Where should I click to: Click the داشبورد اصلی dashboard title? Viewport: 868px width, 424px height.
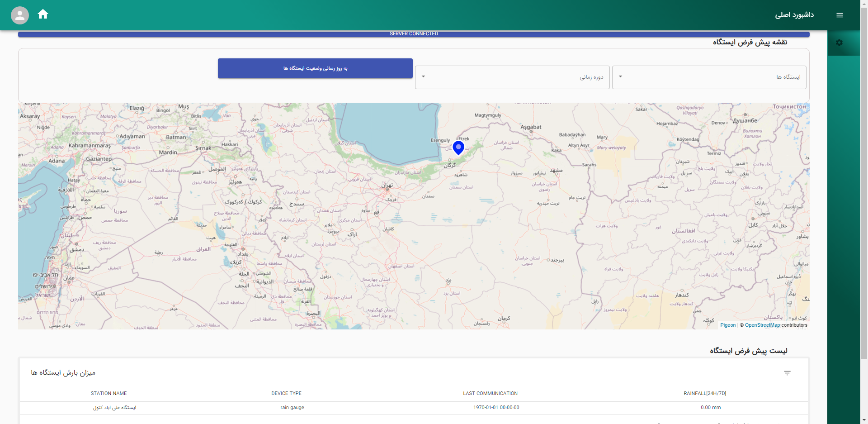(794, 15)
